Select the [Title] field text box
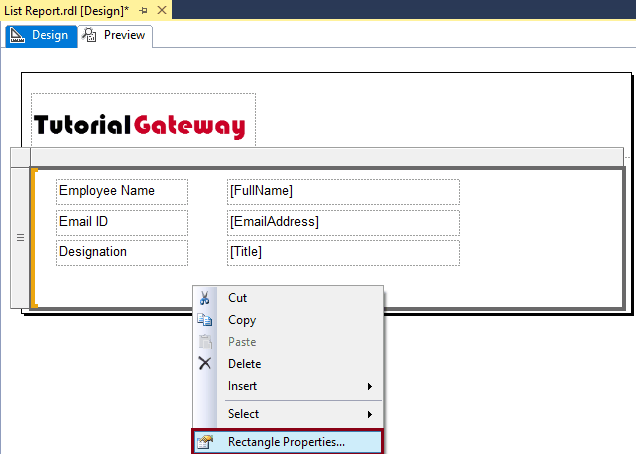 [x=343, y=253]
